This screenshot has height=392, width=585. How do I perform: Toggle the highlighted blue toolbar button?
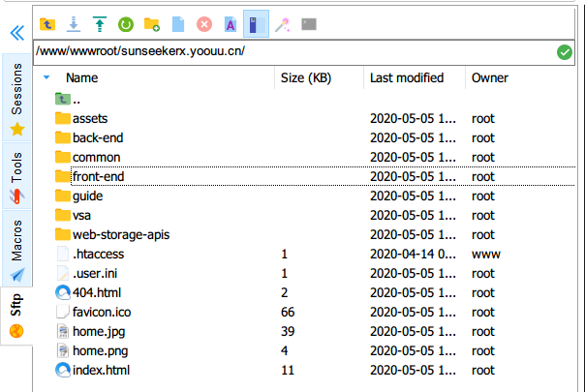[x=256, y=22]
